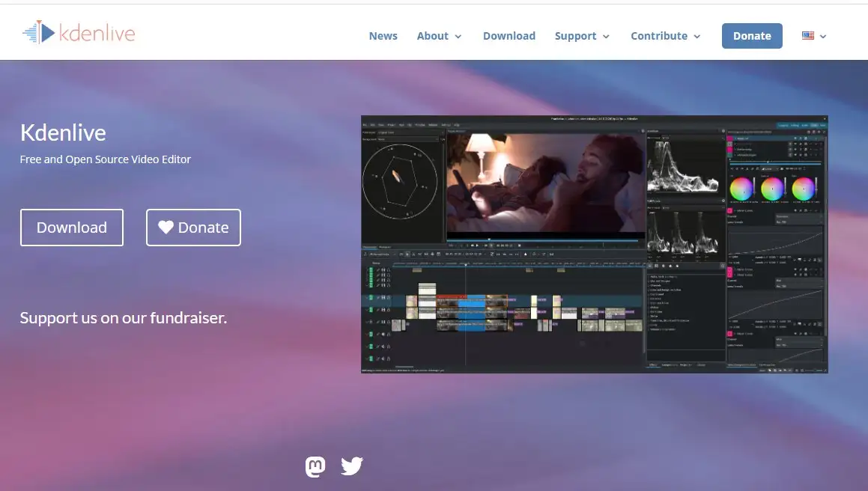The image size is (868, 491).
Task: Open the language selector with US flag
Action: (814, 36)
